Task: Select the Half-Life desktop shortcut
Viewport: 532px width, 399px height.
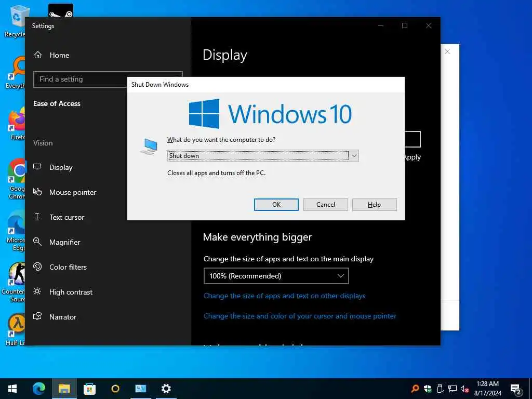Action: coord(16,330)
